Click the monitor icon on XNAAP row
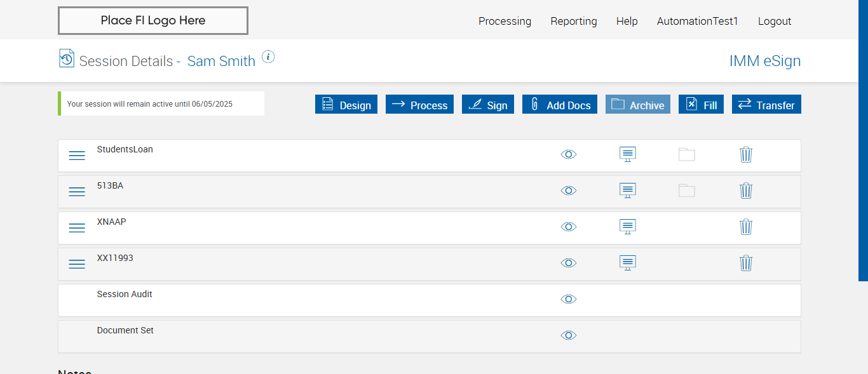The image size is (868, 374). (x=628, y=227)
